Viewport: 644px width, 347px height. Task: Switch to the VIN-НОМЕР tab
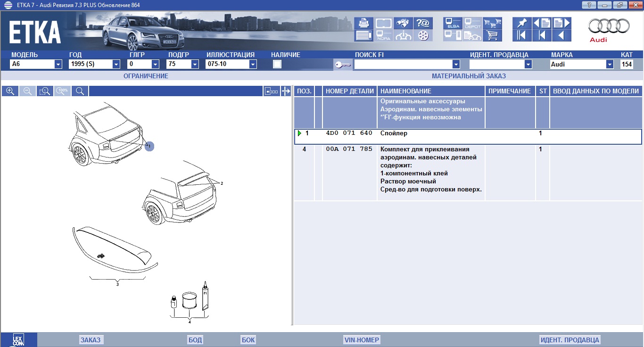click(362, 339)
